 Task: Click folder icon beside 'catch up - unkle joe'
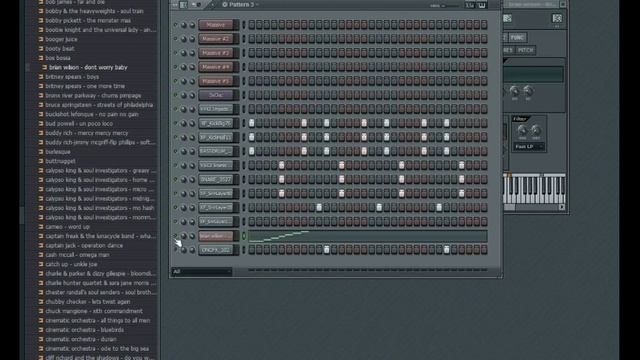pos(41,264)
